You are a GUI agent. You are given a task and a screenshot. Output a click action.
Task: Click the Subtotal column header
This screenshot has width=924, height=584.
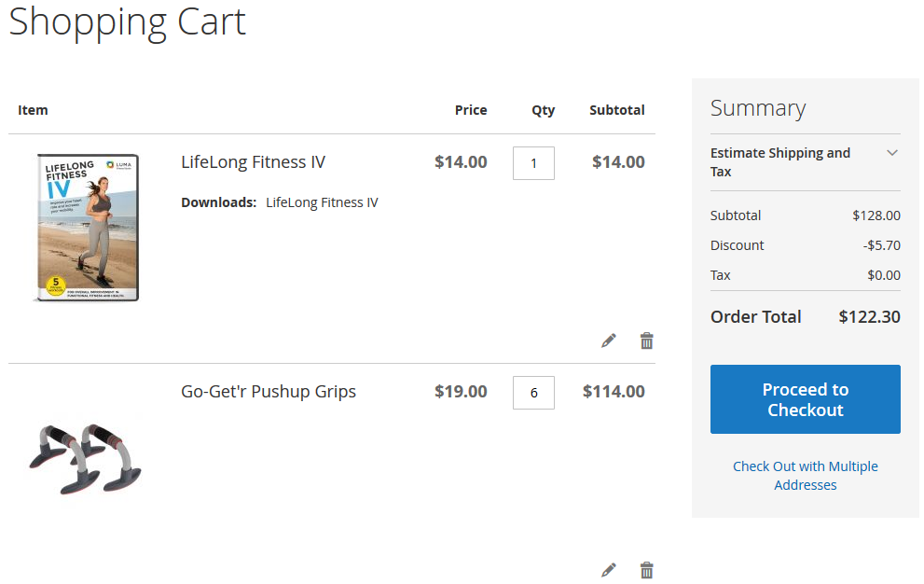pos(616,110)
